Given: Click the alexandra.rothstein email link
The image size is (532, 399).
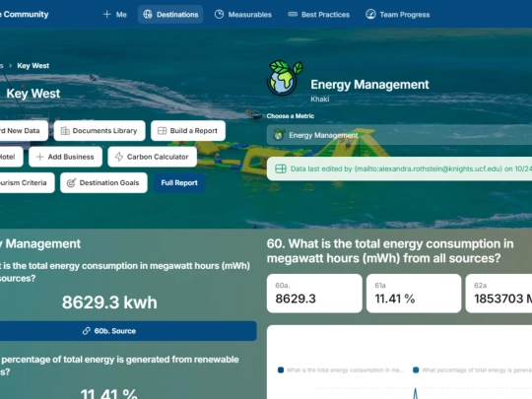Looking at the screenshot, I should (429, 168).
